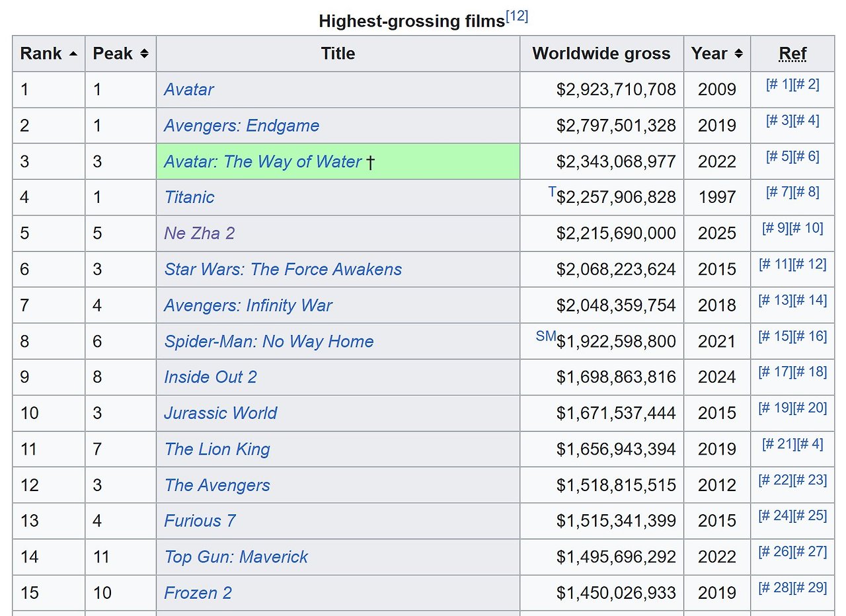
Task: Open reference [# 11] for The Force Awakens
Action: pos(775,264)
